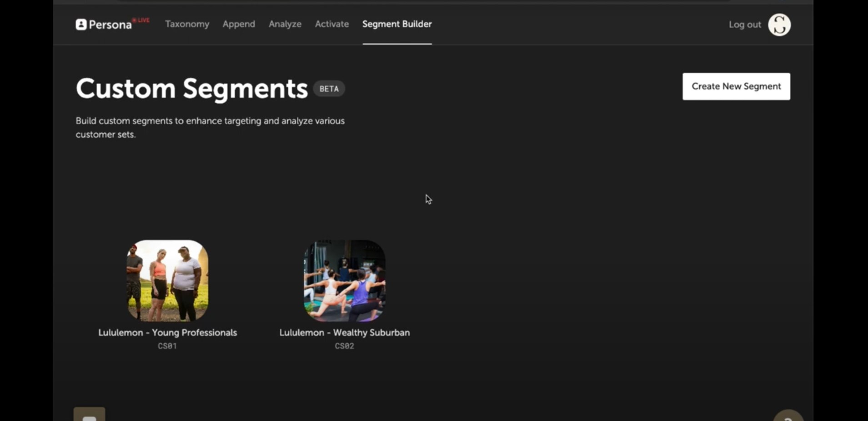Open the user profile avatar
868x421 pixels.
click(x=779, y=25)
